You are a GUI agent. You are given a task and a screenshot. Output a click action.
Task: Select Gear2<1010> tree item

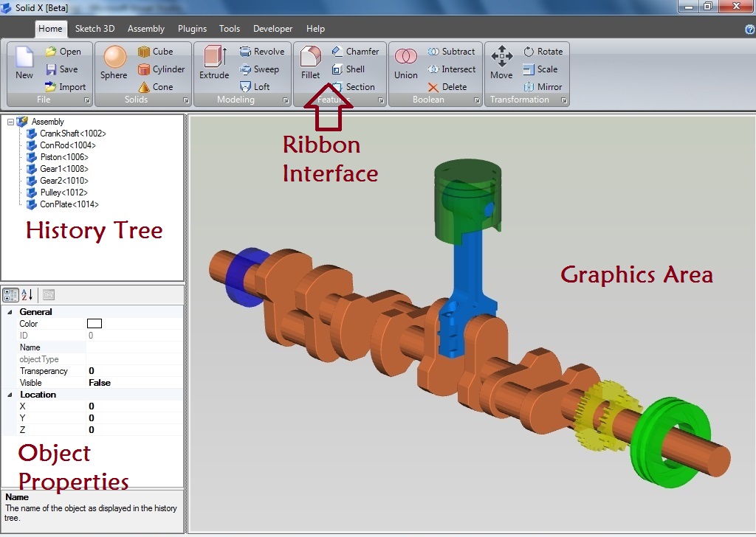[64, 181]
